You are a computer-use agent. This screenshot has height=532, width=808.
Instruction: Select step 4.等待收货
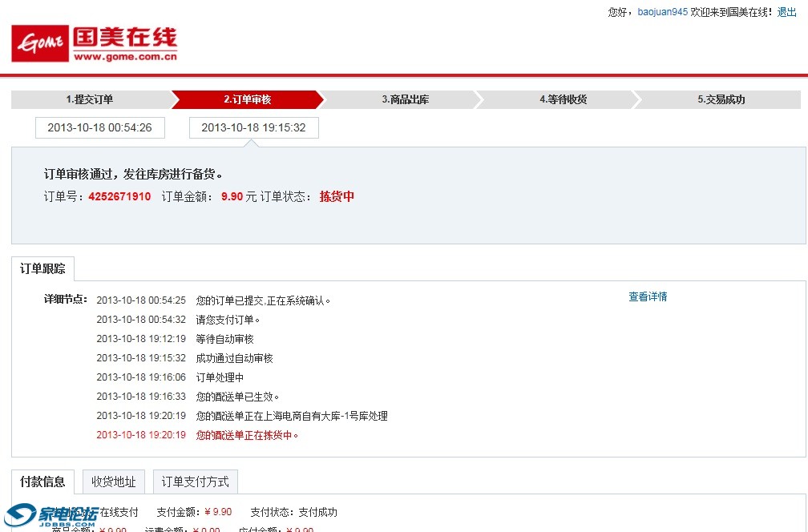(564, 99)
